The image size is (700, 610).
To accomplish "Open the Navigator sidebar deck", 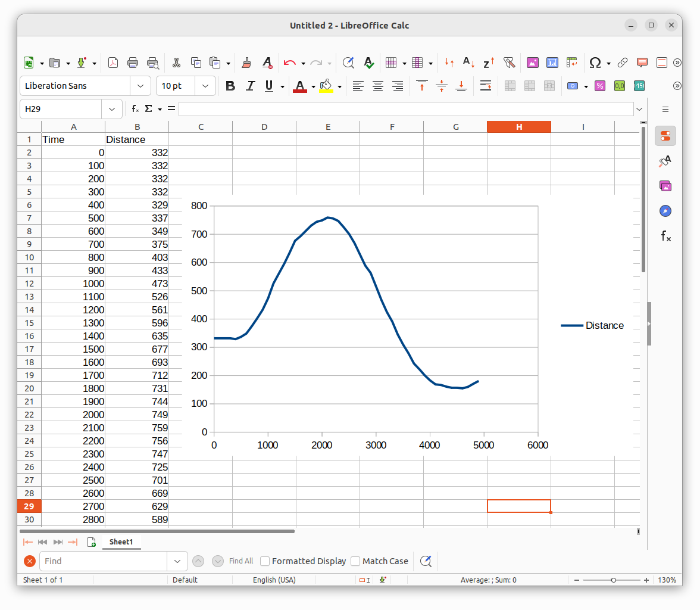I will 665,211.
